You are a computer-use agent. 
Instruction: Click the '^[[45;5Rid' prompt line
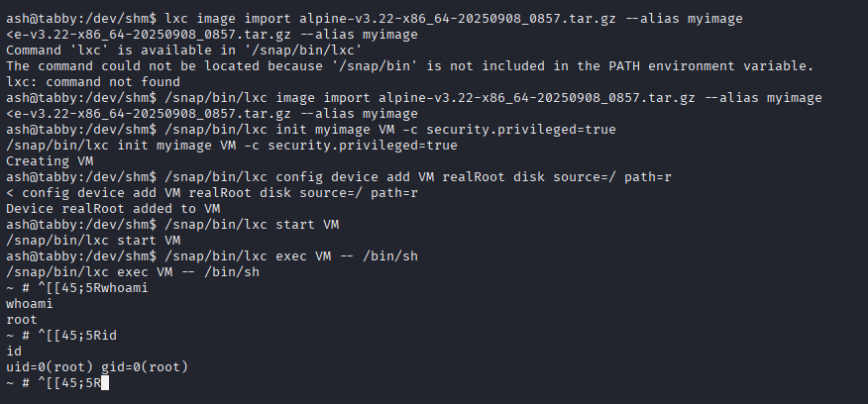tap(61, 336)
